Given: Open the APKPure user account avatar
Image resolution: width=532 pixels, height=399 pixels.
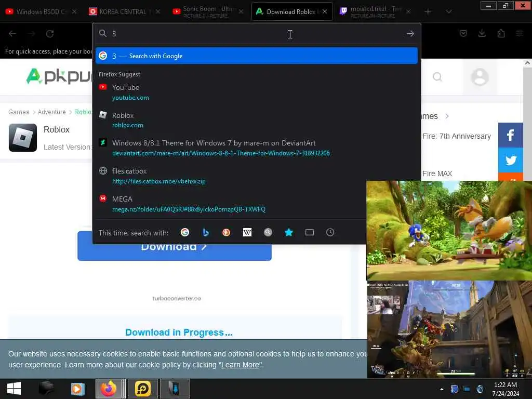Looking at the screenshot, I should tap(480, 77).
